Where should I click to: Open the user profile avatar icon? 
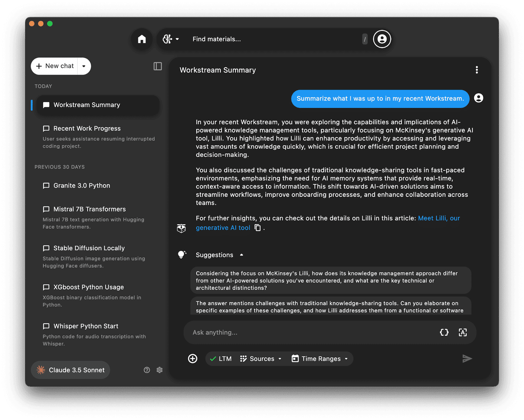click(382, 39)
